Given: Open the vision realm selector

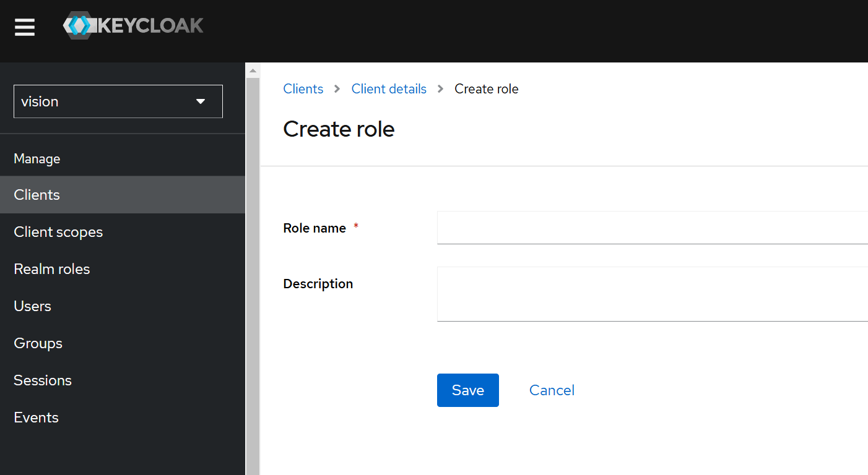Looking at the screenshot, I should [x=93, y=101].
